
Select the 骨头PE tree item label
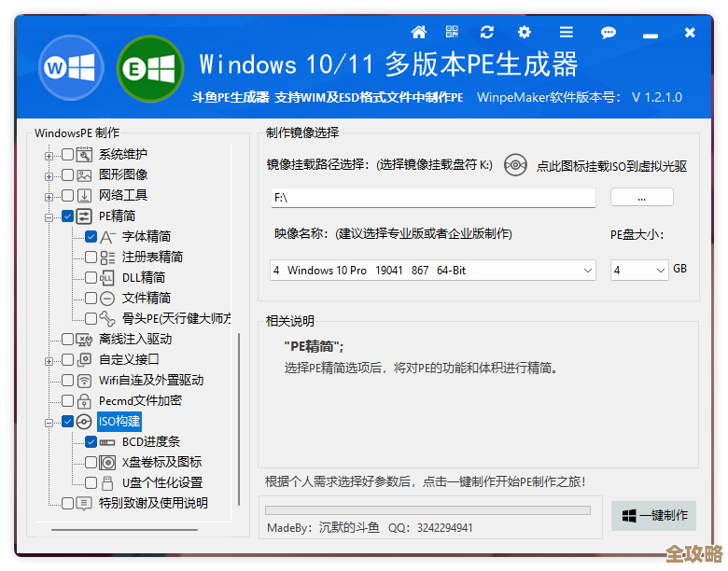point(176,318)
